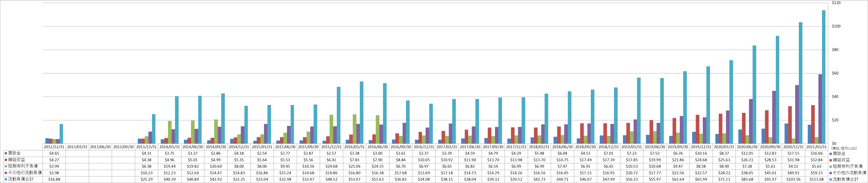Click the 短期有利子負債 row header in the table
Viewport: 868px width, 183px height.
click(x=23, y=166)
